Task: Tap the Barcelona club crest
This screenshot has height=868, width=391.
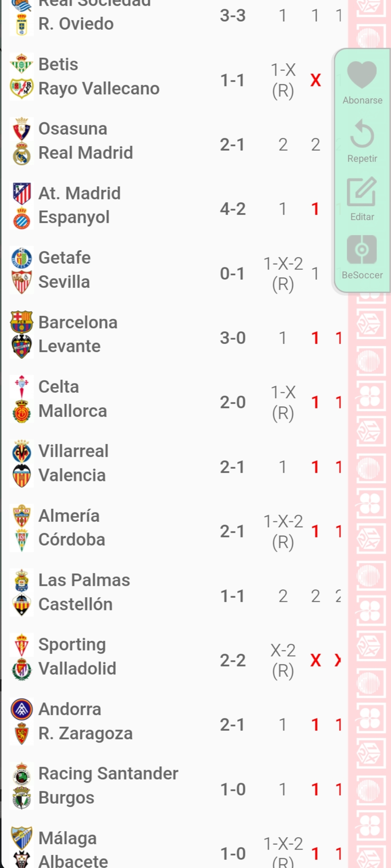Action: (22, 322)
